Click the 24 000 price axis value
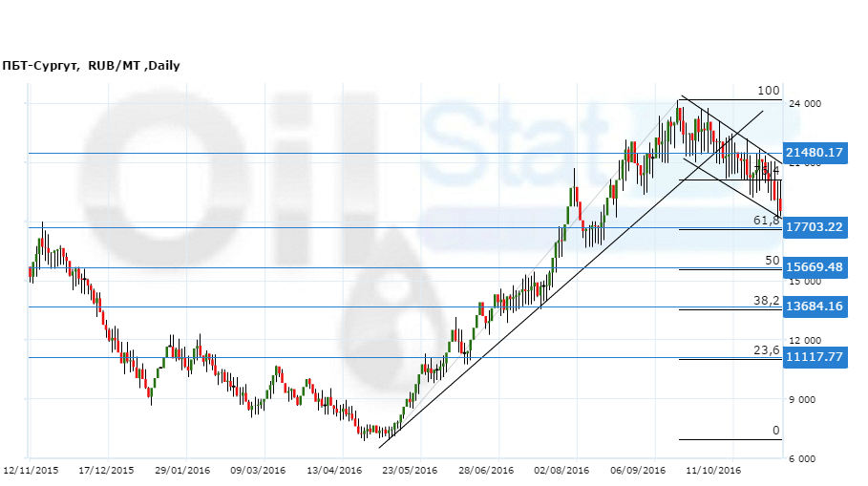The height and width of the screenshot is (486, 868). pos(806,104)
